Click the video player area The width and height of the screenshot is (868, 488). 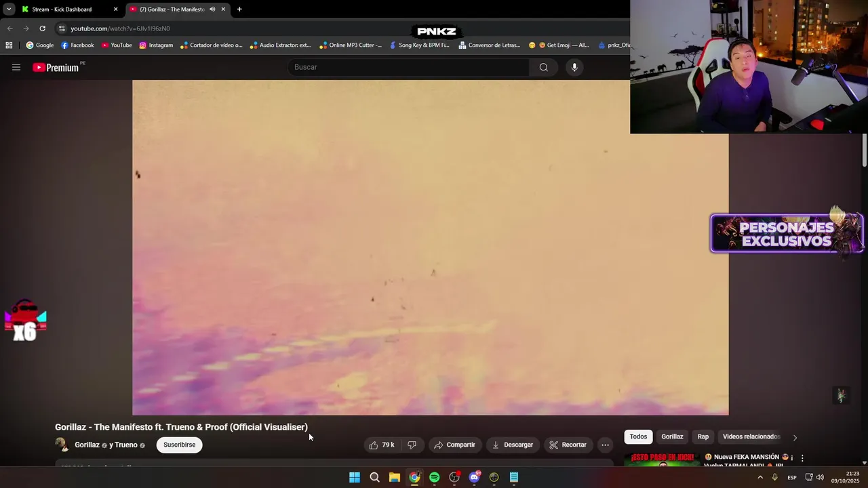(431, 247)
